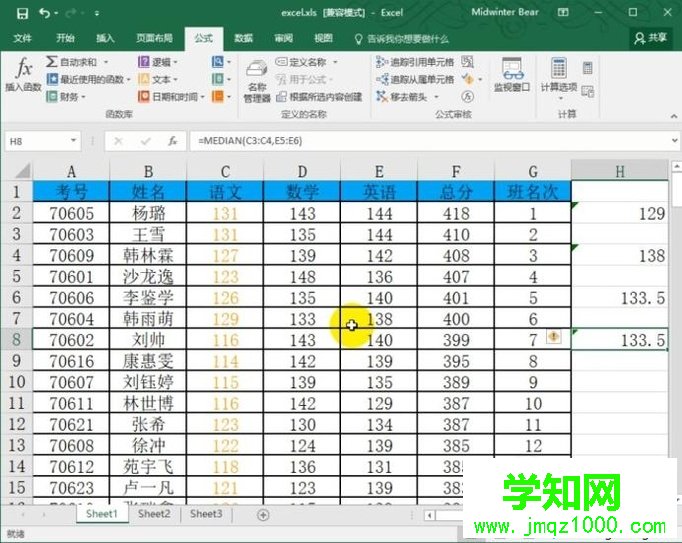Click the Undo arrow icon
Screen dimensions: 682x543
coord(44,13)
